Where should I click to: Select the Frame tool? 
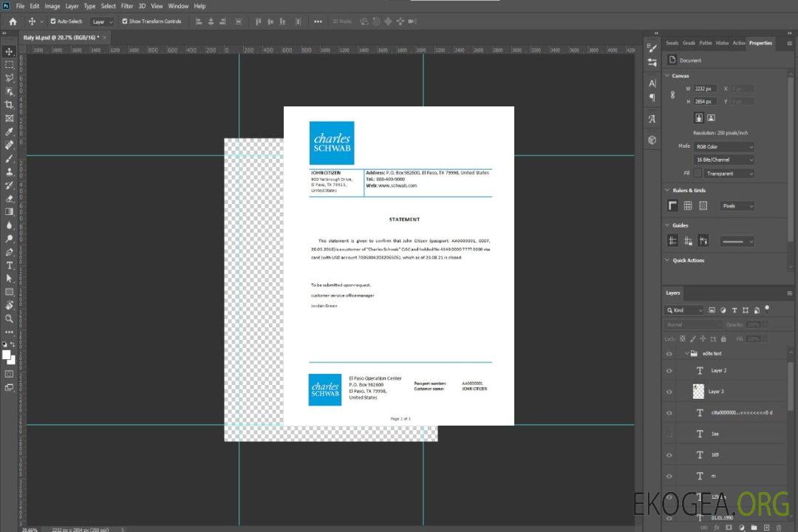[x=9, y=118]
